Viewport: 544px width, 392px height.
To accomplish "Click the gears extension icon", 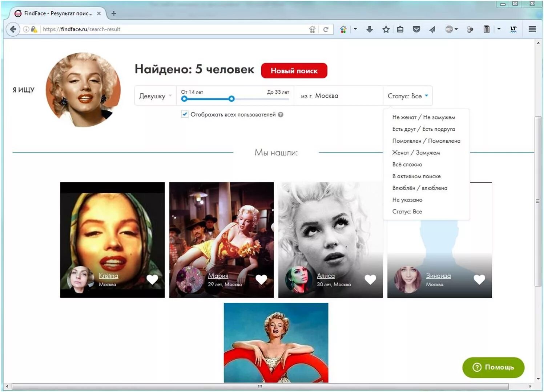I will [x=470, y=29].
